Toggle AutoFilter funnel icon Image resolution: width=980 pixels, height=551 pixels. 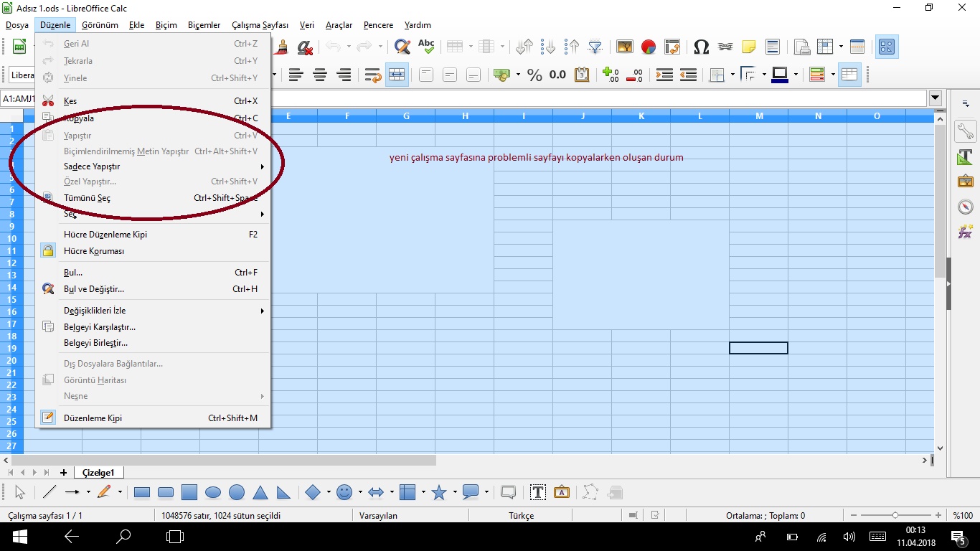click(x=595, y=47)
